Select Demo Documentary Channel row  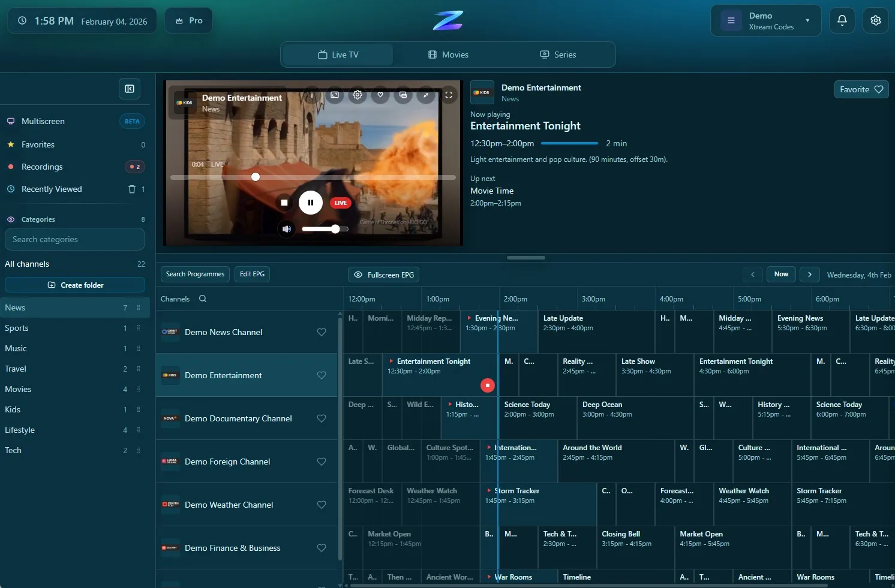click(247, 418)
